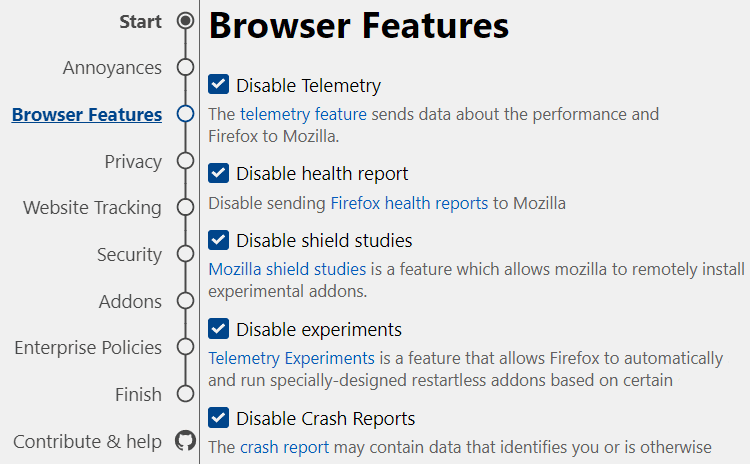Viewport: 750px width, 464px height.
Task: Go to the Browser Features section
Action: click(87, 115)
